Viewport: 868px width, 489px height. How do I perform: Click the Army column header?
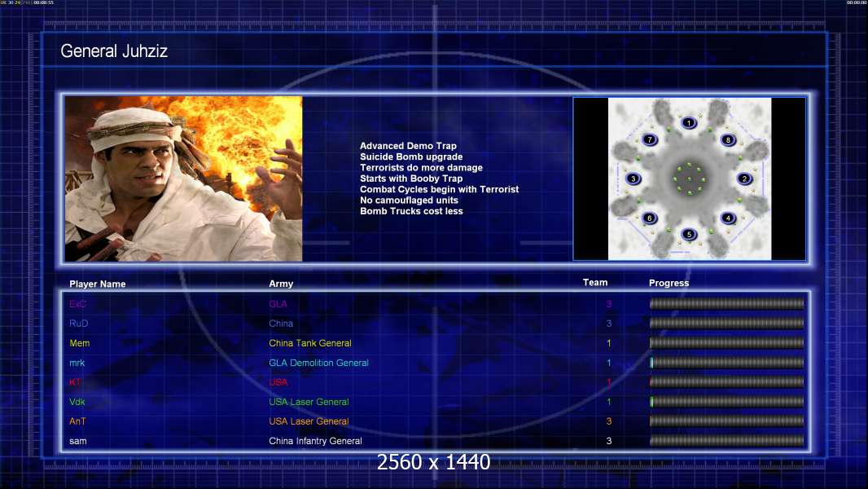(281, 284)
